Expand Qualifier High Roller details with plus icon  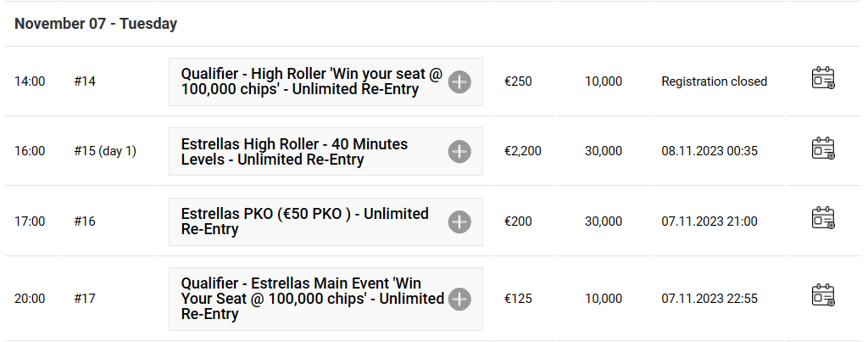point(459,82)
